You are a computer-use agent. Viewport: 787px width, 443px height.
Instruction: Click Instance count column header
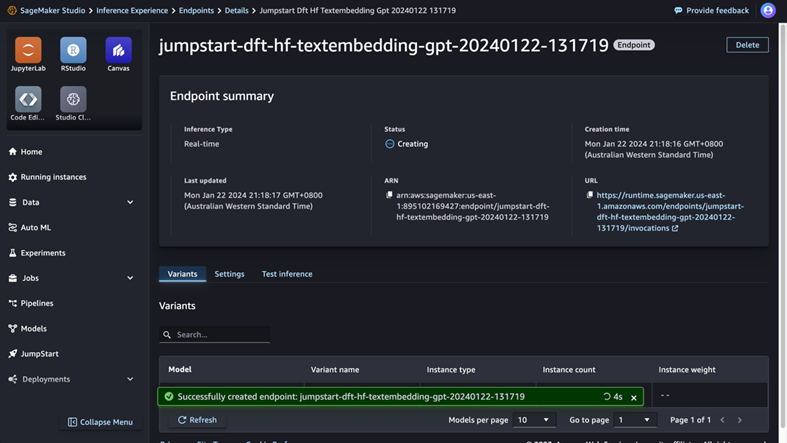pos(569,369)
